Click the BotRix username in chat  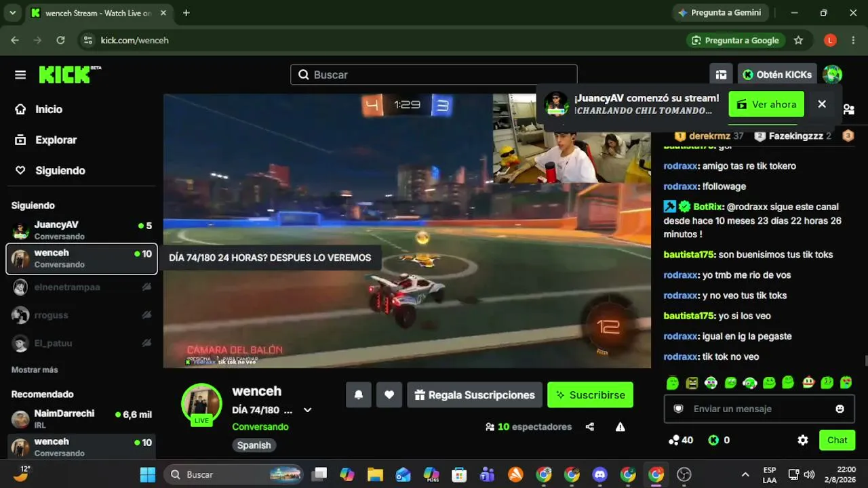708,207
